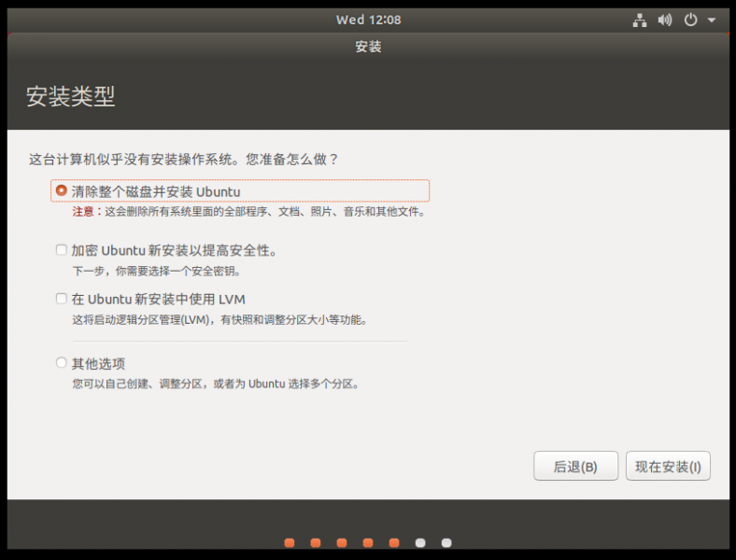The height and width of the screenshot is (560, 736).
Task: Click the 安装 window title bar
Action: pos(368,47)
